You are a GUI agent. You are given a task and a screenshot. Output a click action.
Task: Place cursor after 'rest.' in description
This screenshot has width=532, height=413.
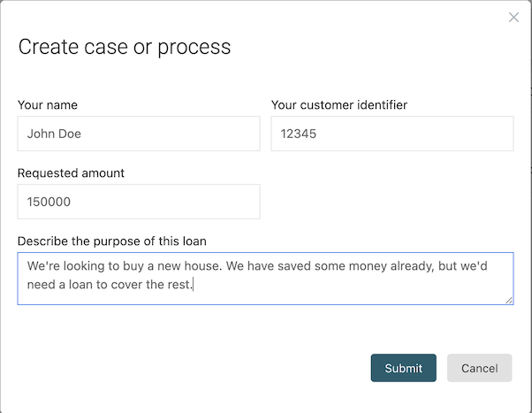click(194, 285)
